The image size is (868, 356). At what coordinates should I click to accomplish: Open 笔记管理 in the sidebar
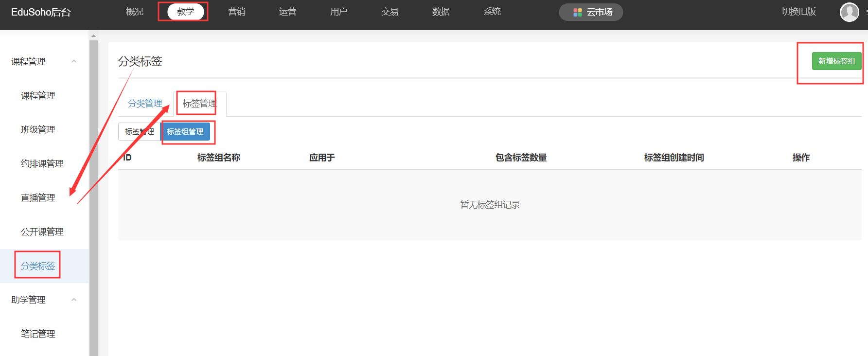click(38, 334)
